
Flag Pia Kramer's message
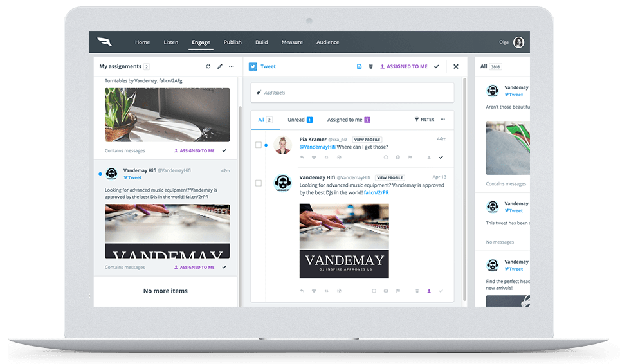[x=410, y=158]
